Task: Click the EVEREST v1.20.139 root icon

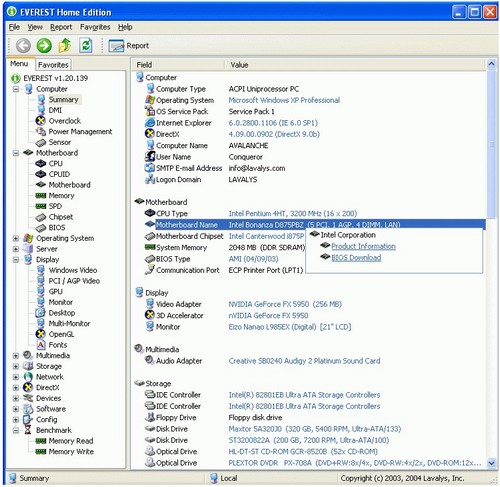Action: [15, 78]
